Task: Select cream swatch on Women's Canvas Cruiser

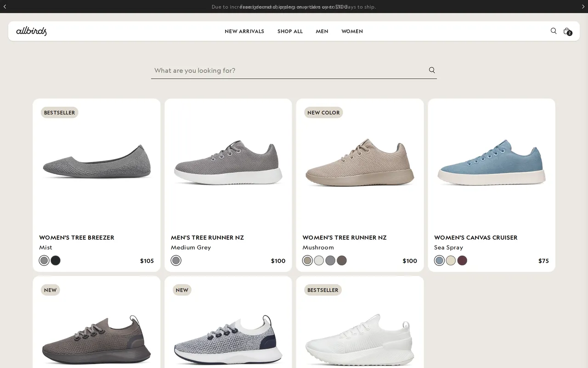Action: (x=451, y=260)
